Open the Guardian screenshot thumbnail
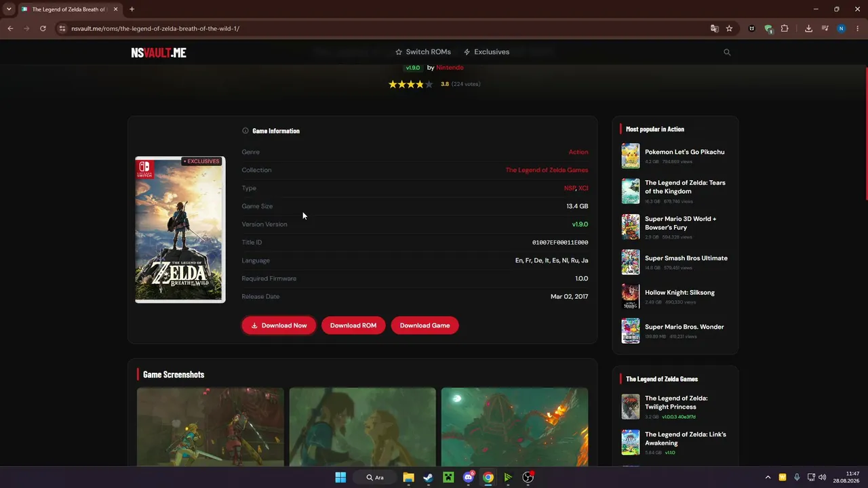Image resolution: width=868 pixels, height=488 pixels. pos(515,427)
